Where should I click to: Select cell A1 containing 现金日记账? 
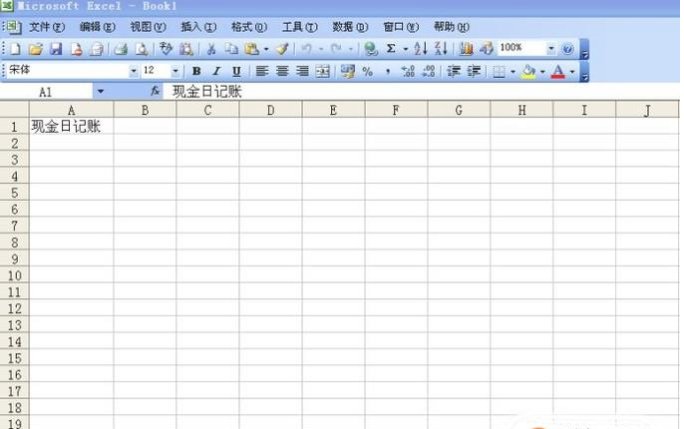[71, 127]
